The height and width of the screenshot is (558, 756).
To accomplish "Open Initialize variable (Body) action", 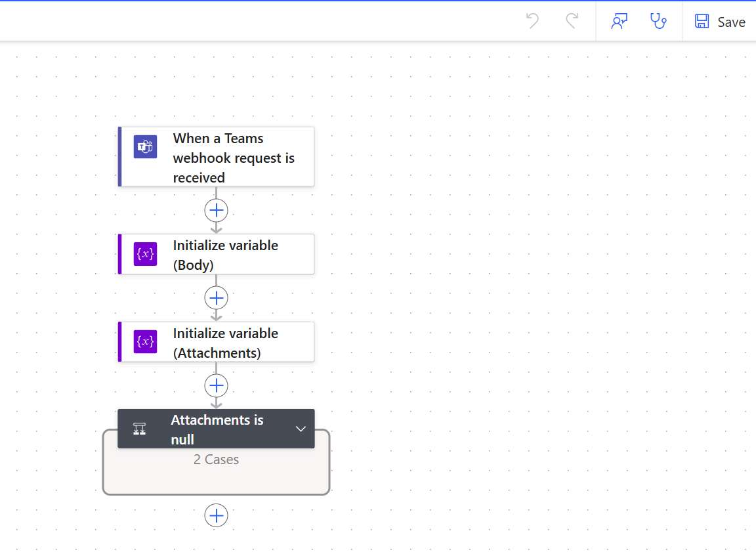I will (x=217, y=254).
